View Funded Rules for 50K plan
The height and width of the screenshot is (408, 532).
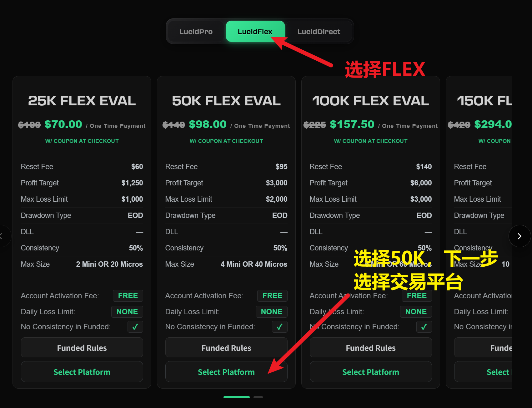point(226,348)
